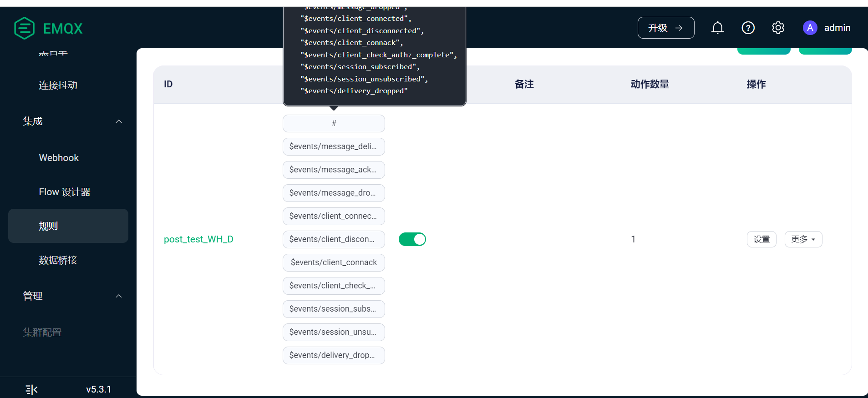Viewport: 868px width, 398px height.
Task: Click the 设置 button for the rule
Action: [761, 239]
